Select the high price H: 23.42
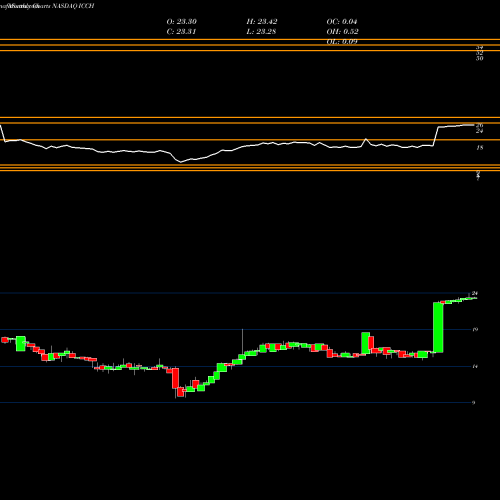The height and width of the screenshot is (500, 500). (262, 22)
